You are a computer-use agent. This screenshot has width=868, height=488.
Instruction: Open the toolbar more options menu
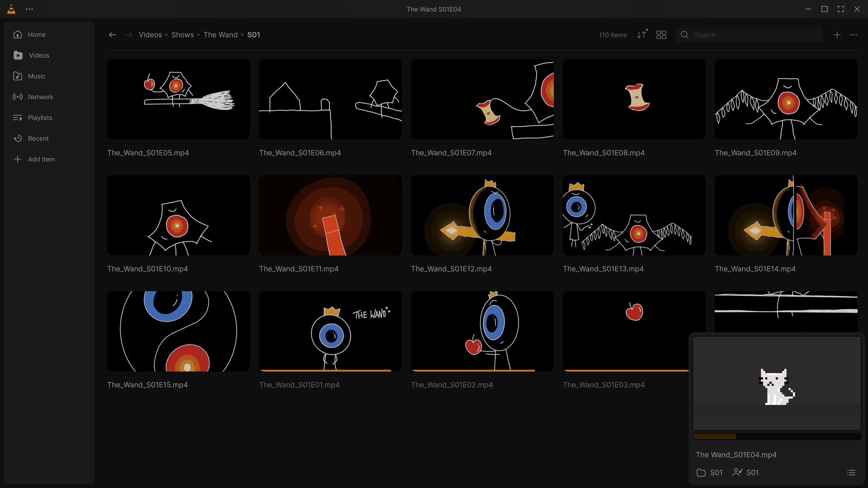(x=854, y=35)
